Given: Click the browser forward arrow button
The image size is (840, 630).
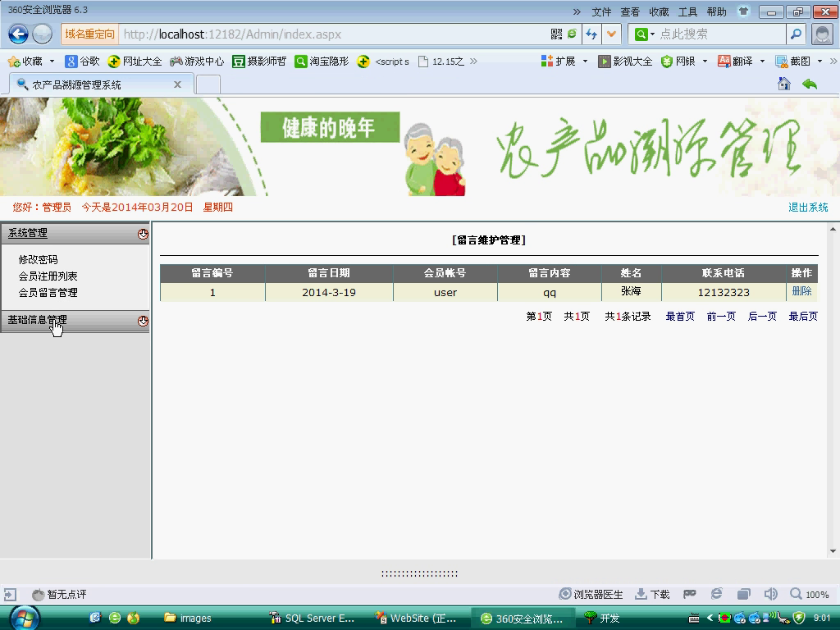Looking at the screenshot, I should (43, 34).
